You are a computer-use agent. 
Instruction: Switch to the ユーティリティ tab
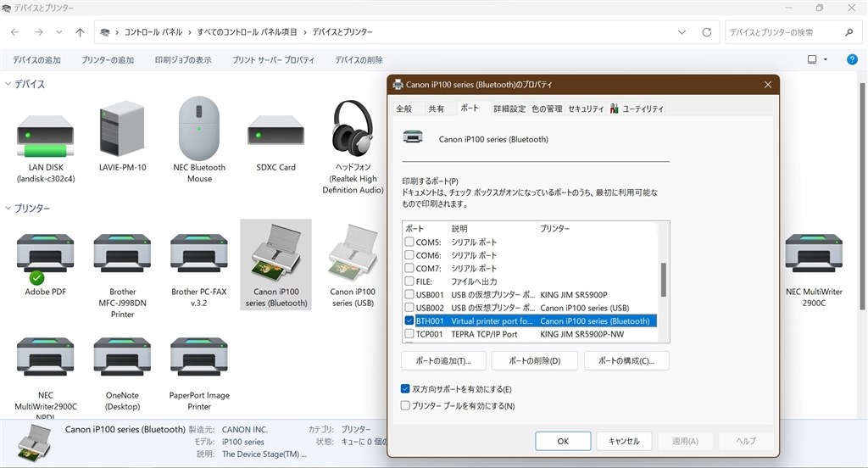pyautogui.click(x=637, y=109)
